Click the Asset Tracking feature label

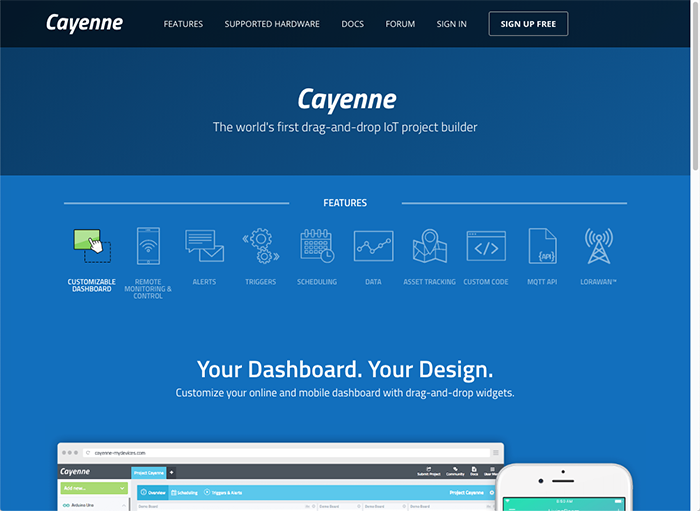(429, 282)
